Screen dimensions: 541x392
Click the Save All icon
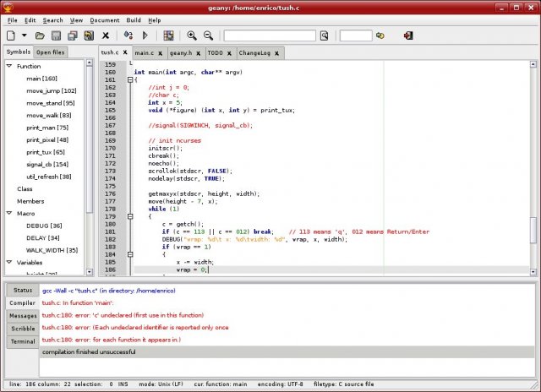click(73, 35)
